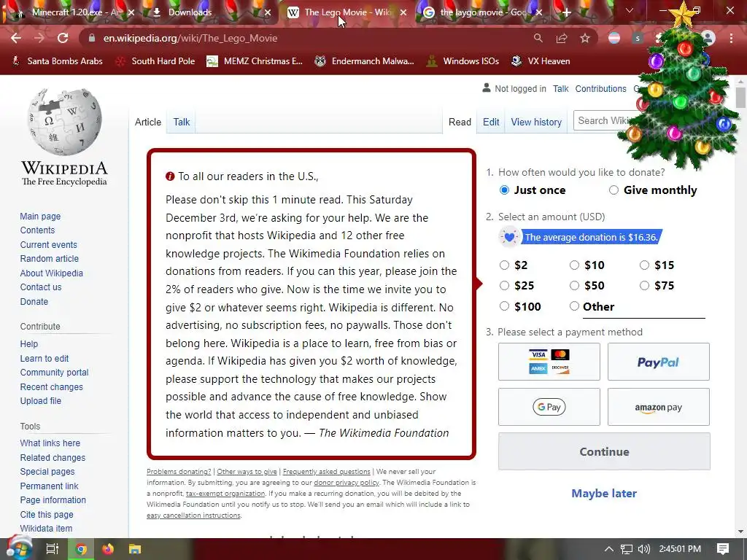Click the striped flag extension icon
Image resolution: width=747 pixels, height=560 pixels.
(x=614, y=38)
